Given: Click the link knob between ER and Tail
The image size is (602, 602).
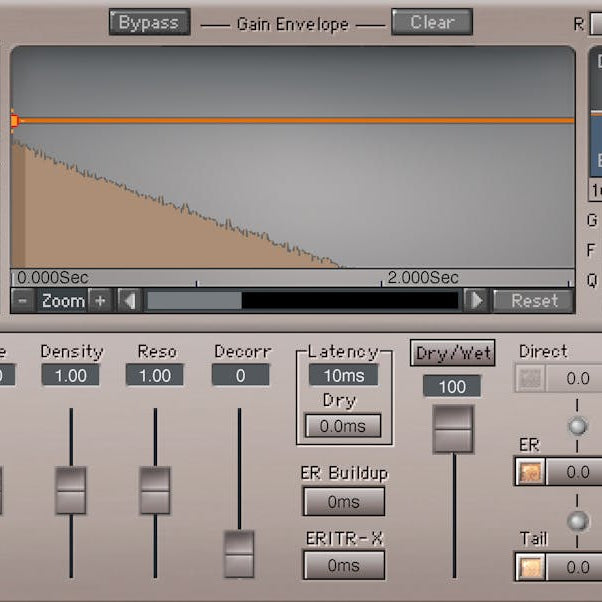Looking at the screenshot, I should pyautogui.click(x=577, y=521).
